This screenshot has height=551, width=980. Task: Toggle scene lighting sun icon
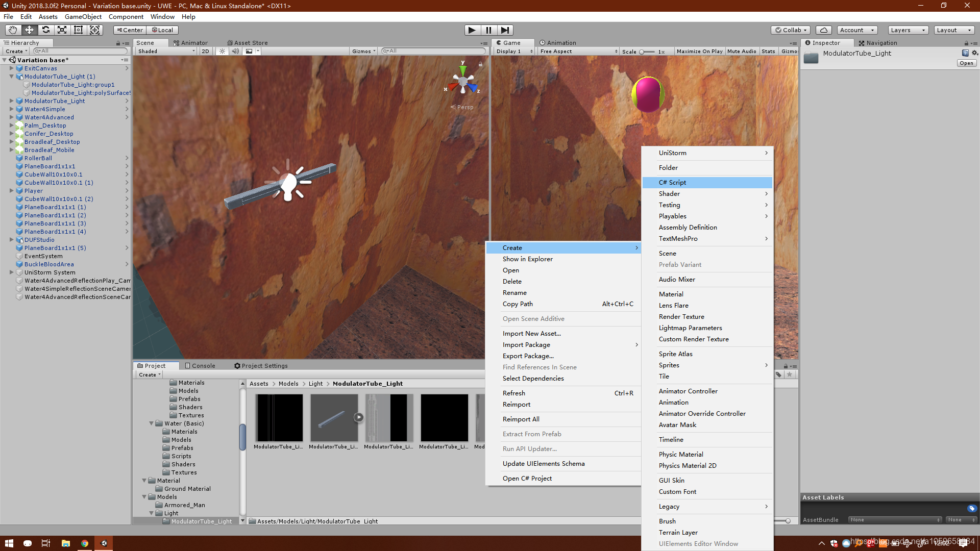pyautogui.click(x=222, y=51)
